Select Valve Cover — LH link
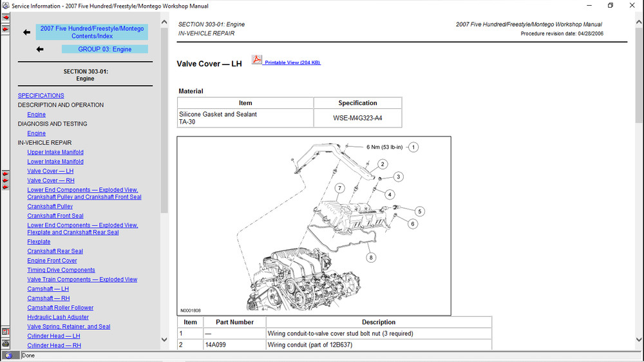This screenshot has width=644, height=362. 50,171
